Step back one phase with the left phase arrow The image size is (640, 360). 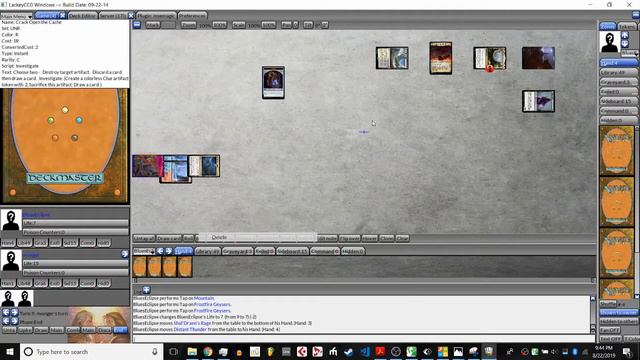tap(6, 321)
